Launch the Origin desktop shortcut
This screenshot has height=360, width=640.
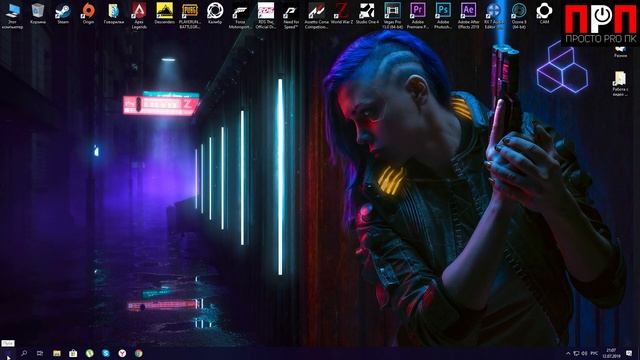point(88,13)
